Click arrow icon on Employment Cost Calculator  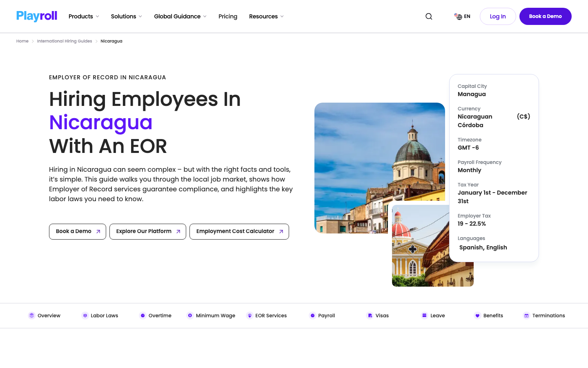(x=281, y=231)
